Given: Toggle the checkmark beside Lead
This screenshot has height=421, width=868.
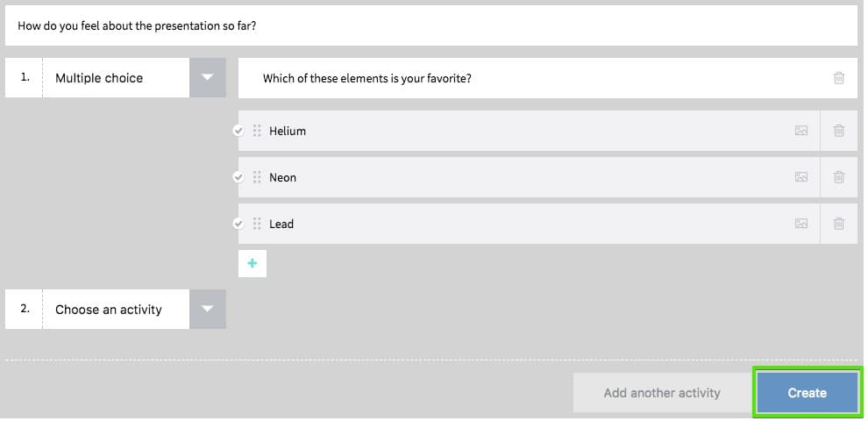Looking at the screenshot, I should tap(238, 224).
